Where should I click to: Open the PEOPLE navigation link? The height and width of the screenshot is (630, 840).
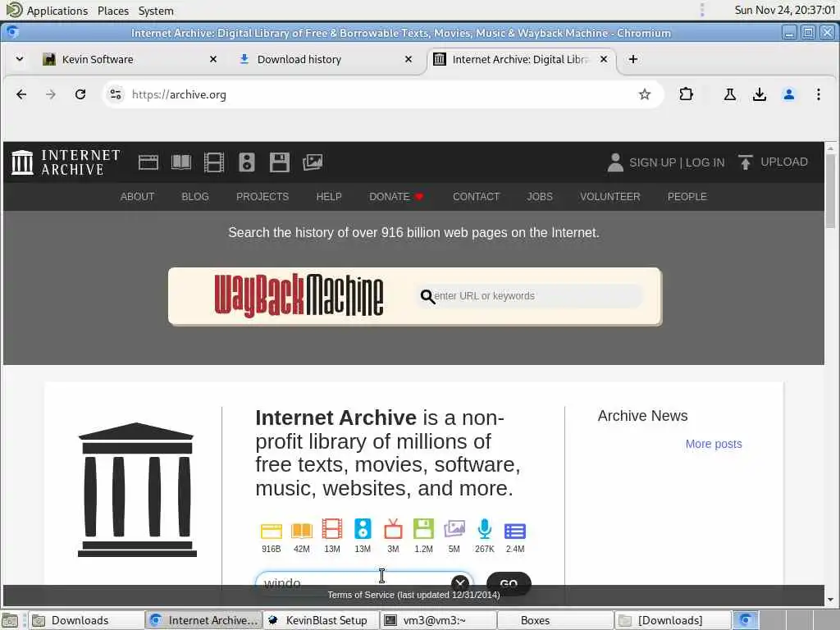click(687, 197)
